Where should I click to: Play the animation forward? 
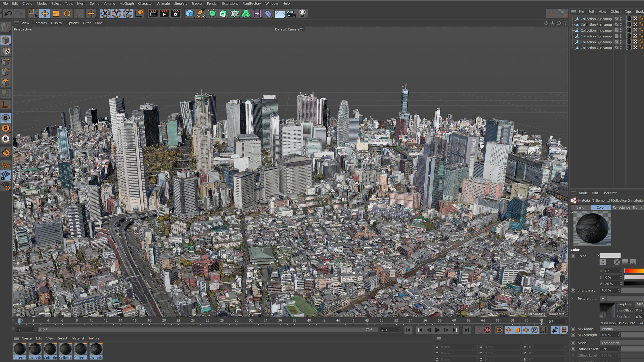pos(437,330)
